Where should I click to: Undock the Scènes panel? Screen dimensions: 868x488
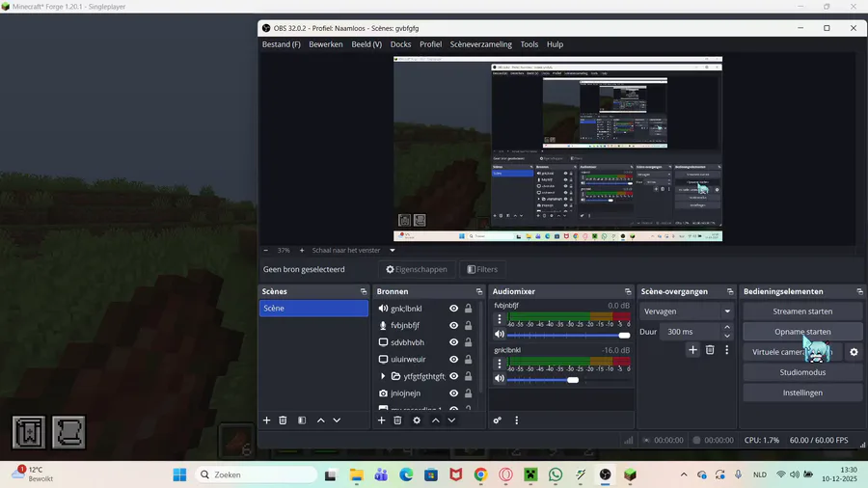[x=364, y=291]
